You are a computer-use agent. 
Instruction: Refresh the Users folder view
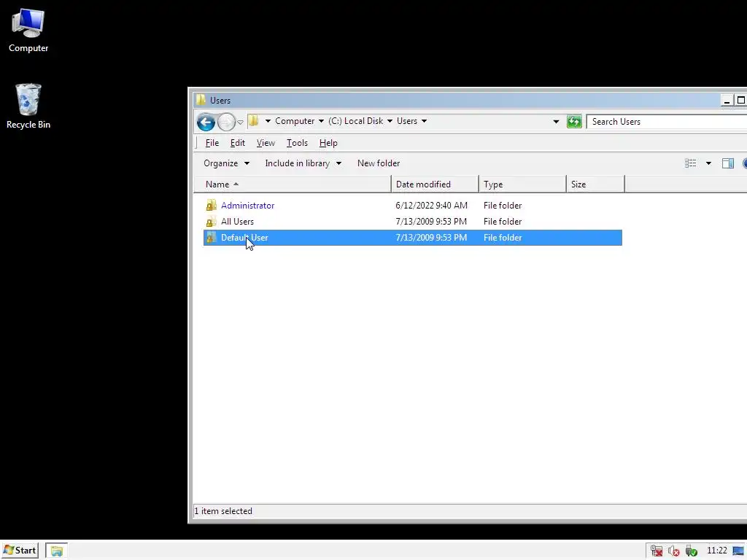(x=574, y=122)
